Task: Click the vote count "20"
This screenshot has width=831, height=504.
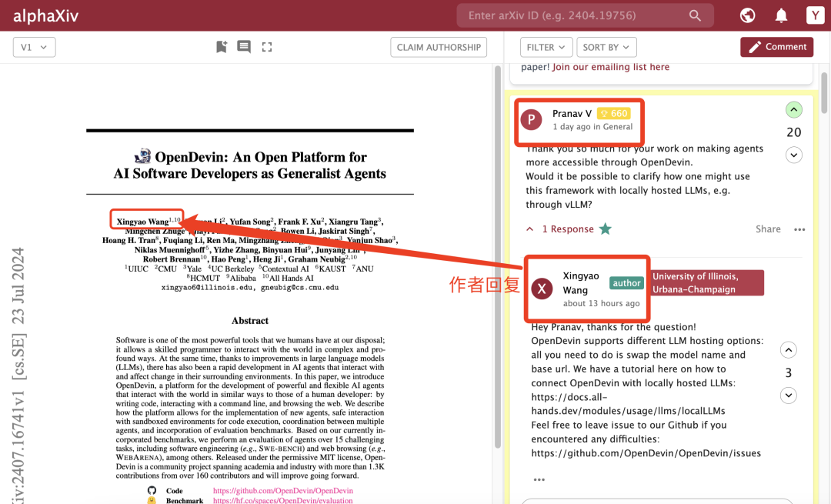Action: coord(793,132)
